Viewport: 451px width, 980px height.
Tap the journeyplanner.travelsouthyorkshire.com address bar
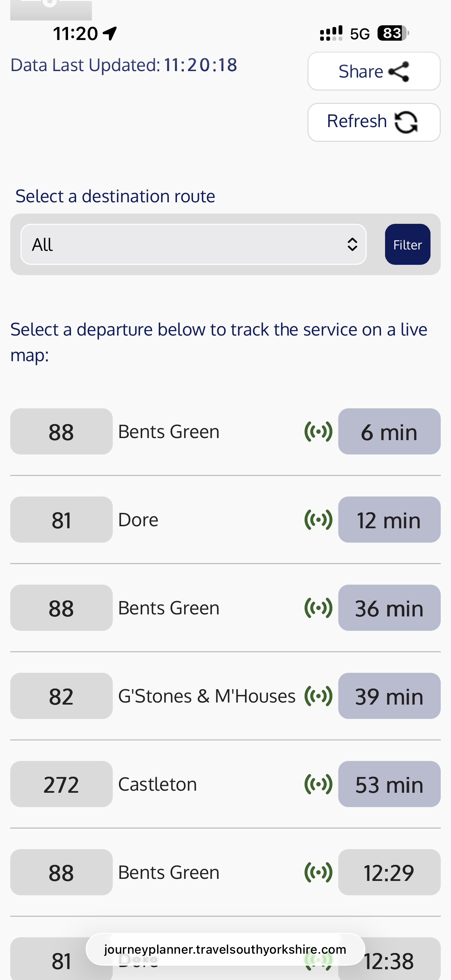point(225,949)
